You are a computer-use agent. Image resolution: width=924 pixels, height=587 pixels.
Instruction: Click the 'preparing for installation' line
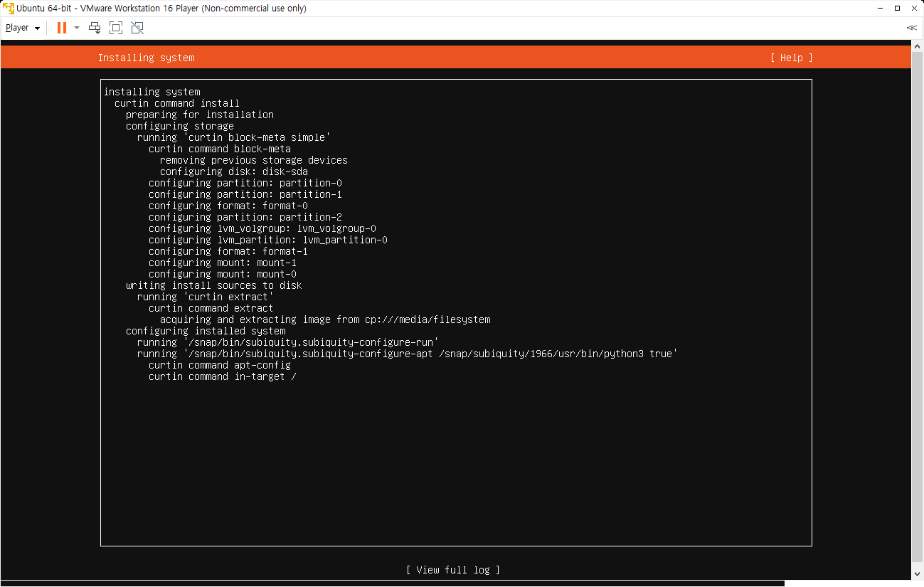200,115
